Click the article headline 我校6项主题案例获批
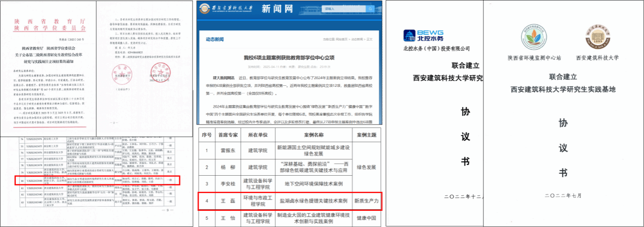This screenshot has width=644, height=227. [x=289, y=58]
